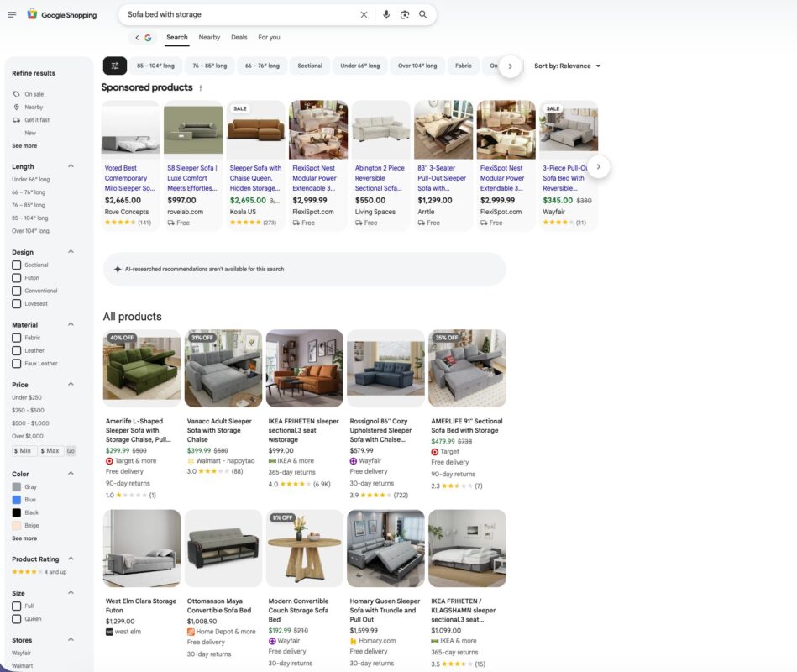Switch to the Deals tab

tap(239, 38)
